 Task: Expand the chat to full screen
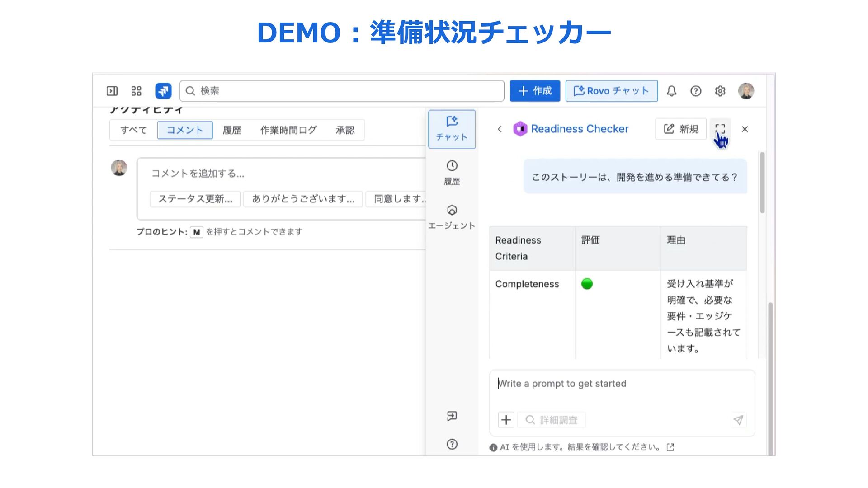(720, 129)
